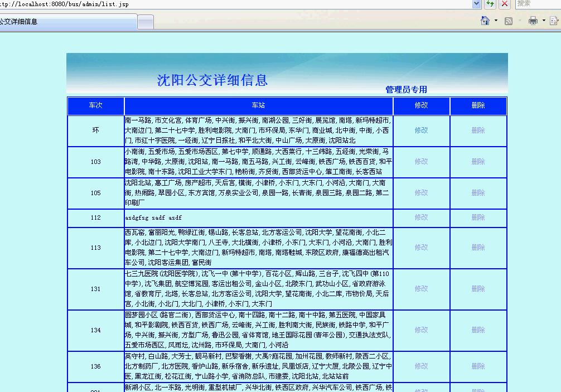Delete route 136 using 删除 link

pyautogui.click(x=478, y=366)
